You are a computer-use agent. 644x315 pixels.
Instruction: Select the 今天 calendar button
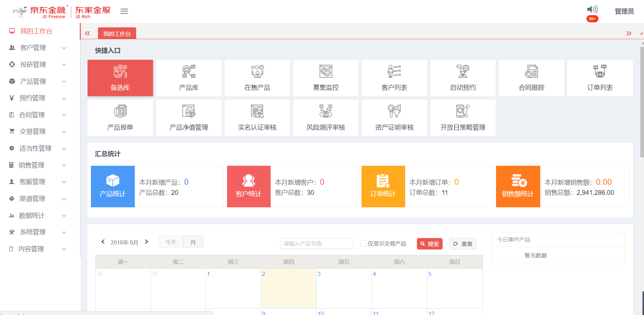pyautogui.click(x=171, y=242)
